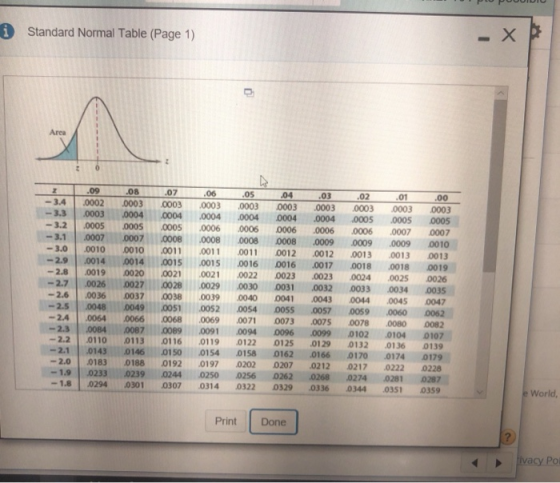
Task: Click the -2.5 row label
Action: click(58, 306)
